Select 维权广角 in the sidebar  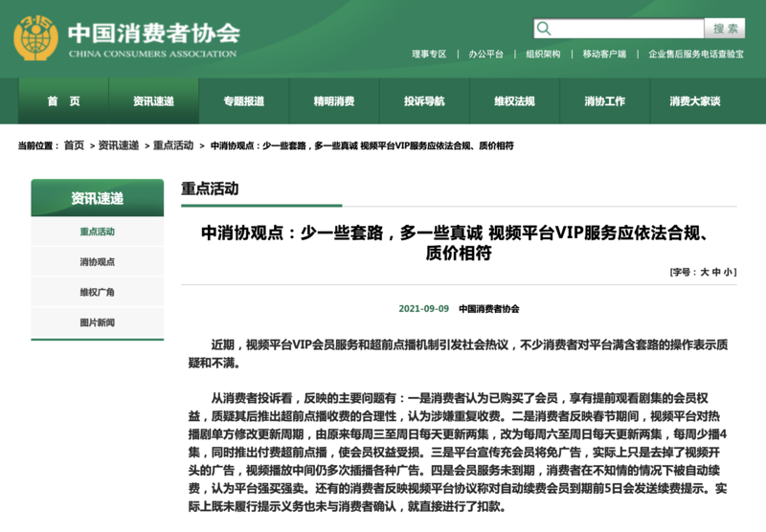[x=98, y=293]
